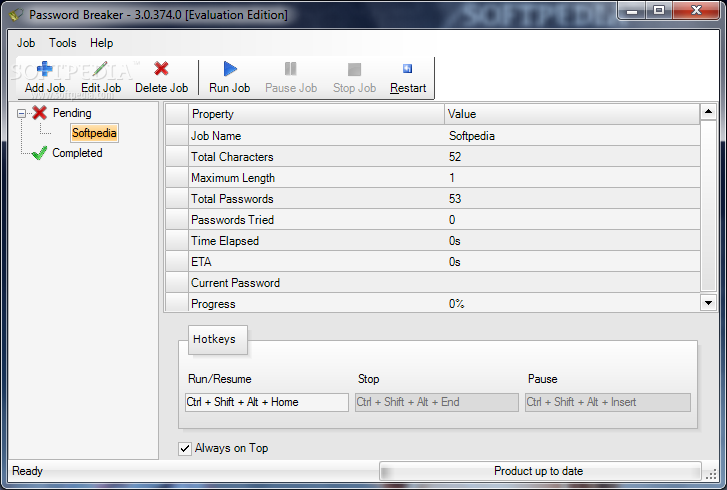Close the Password Breaker window
This screenshot has width=727, height=490.
pos(696,11)
